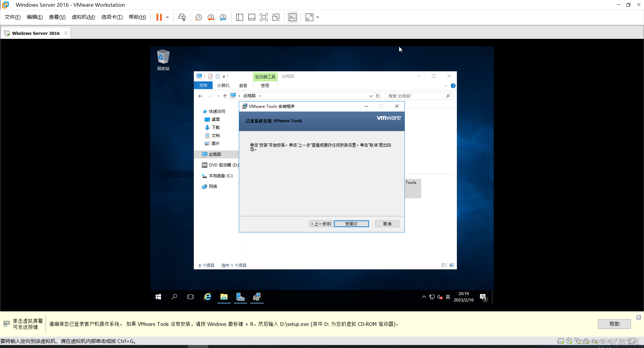Enter full screen mode icon
Screen dimensions: 644x348
(x=264, y=17)
